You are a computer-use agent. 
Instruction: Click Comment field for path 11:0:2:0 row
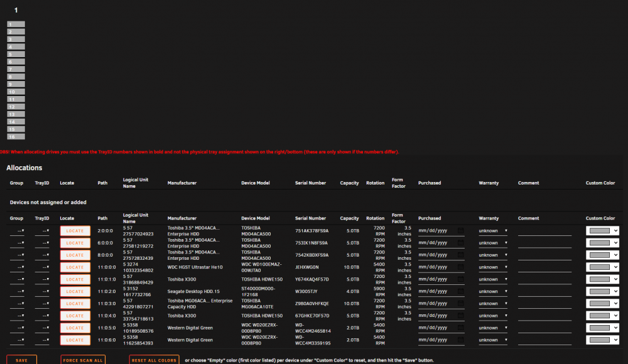[544, 292]
